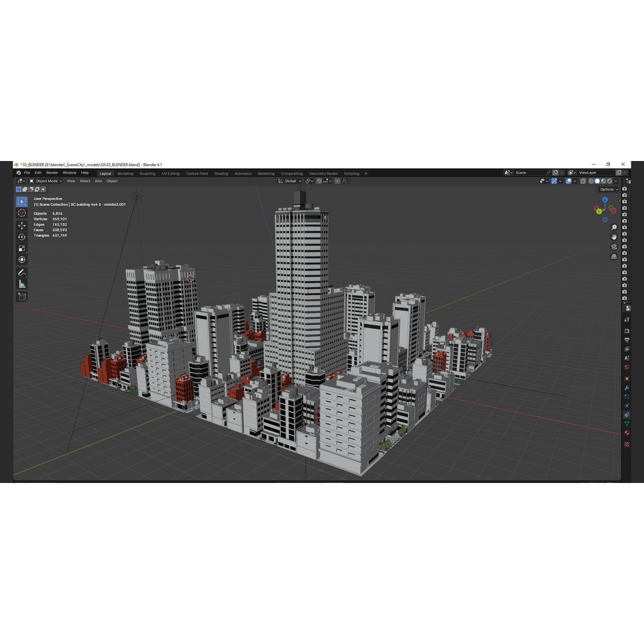Open the pivot point dropdown
This screenshot has height=644, width=644.
[309, 181]
